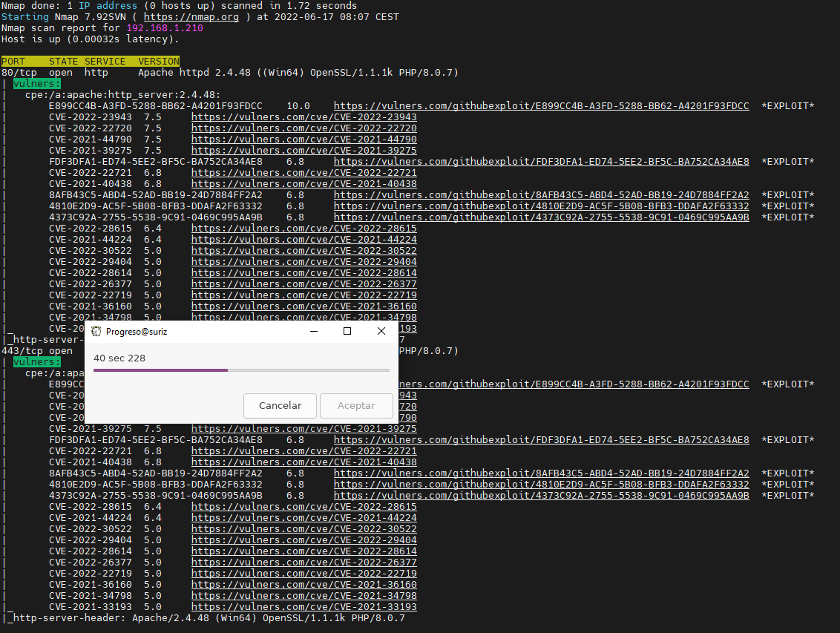Screen dimensions: 840x633
Task: Click green 'vulners:' label under 443/tcp
Action: pos(37,362)
